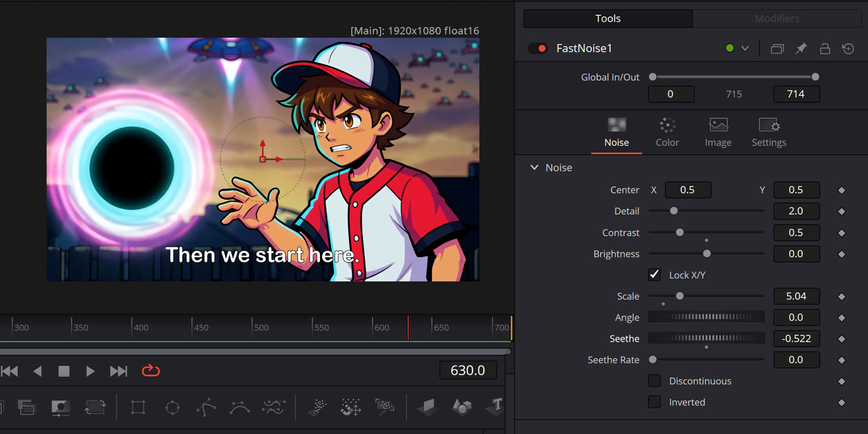Select the Transform tool icon in the toolbar

pos(95,407)
